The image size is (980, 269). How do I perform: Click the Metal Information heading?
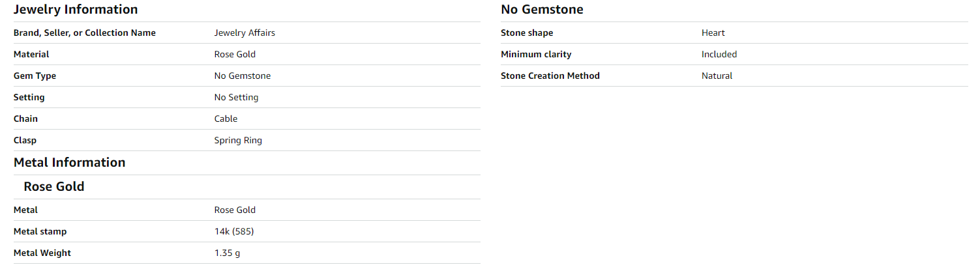click(69, 162)
